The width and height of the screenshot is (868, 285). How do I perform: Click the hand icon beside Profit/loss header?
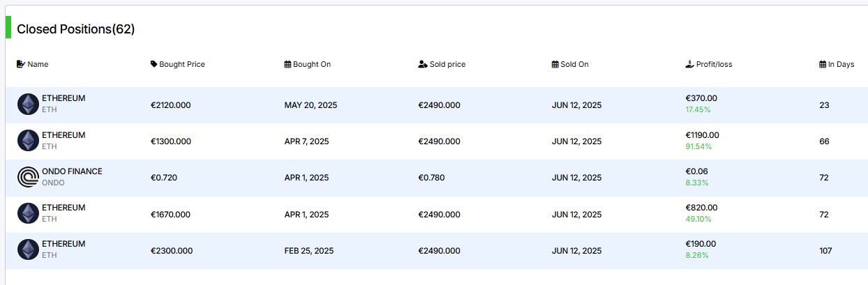click(x=690, y=64)
